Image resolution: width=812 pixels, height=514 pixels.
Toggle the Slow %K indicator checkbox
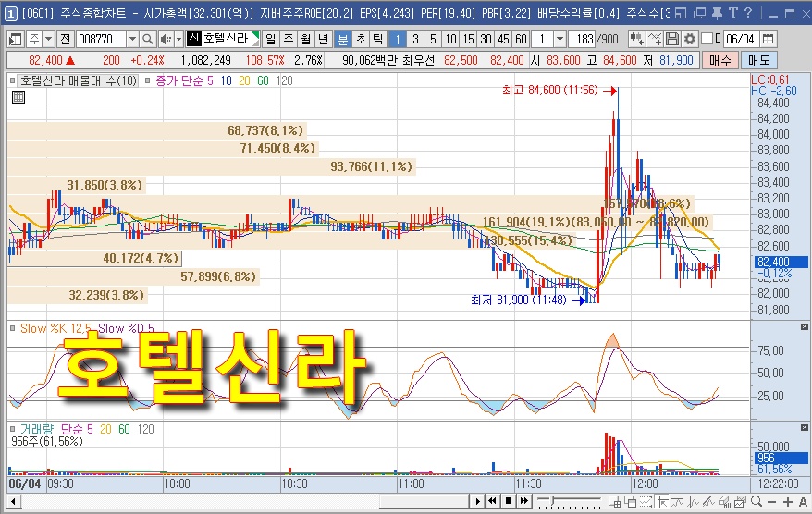(x=12, y=328)
